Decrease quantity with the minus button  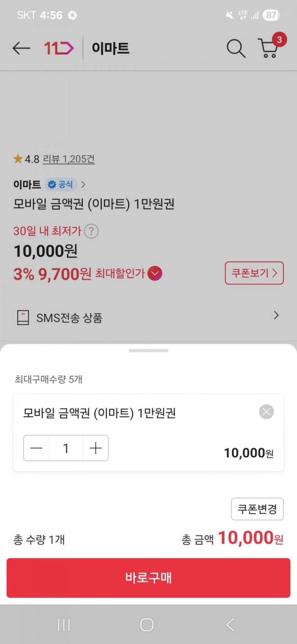36,448
